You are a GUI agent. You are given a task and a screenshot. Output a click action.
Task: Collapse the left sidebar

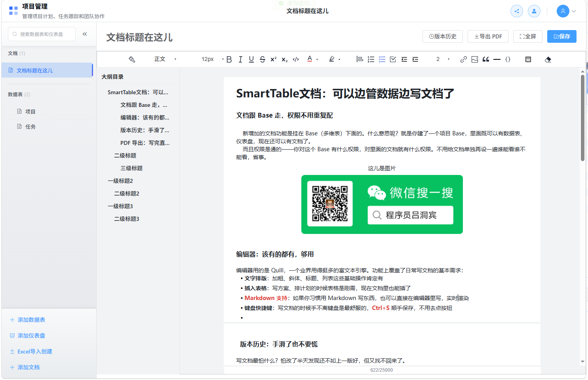click(x=85, y=34)
